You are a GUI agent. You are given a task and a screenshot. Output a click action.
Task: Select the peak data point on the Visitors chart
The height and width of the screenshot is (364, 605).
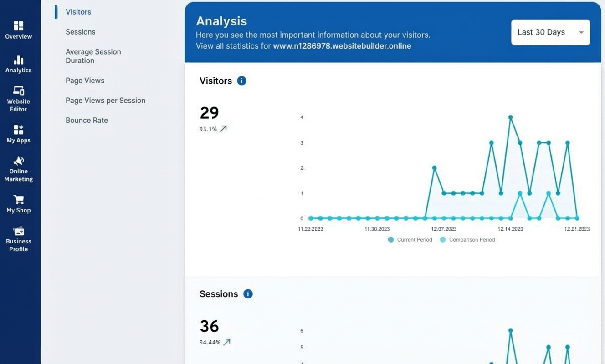point(511,117)
